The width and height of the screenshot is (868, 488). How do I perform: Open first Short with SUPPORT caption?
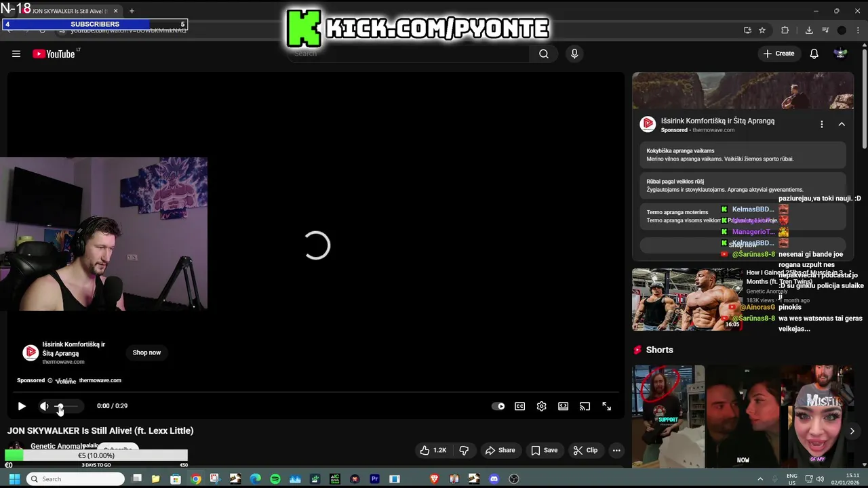point(669,416)
